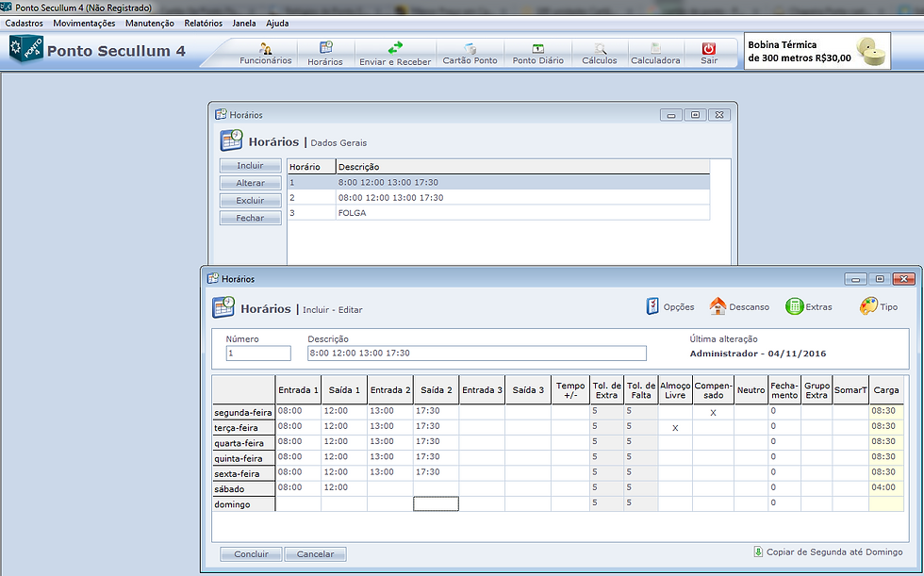
Task: Open Funcionários from the toolbar
Action: click(x=265, y=53)
